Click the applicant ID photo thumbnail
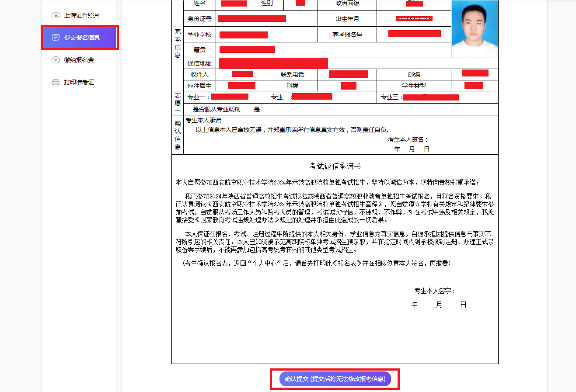Viewport: 576px width, 392px height. click(475, 29)
